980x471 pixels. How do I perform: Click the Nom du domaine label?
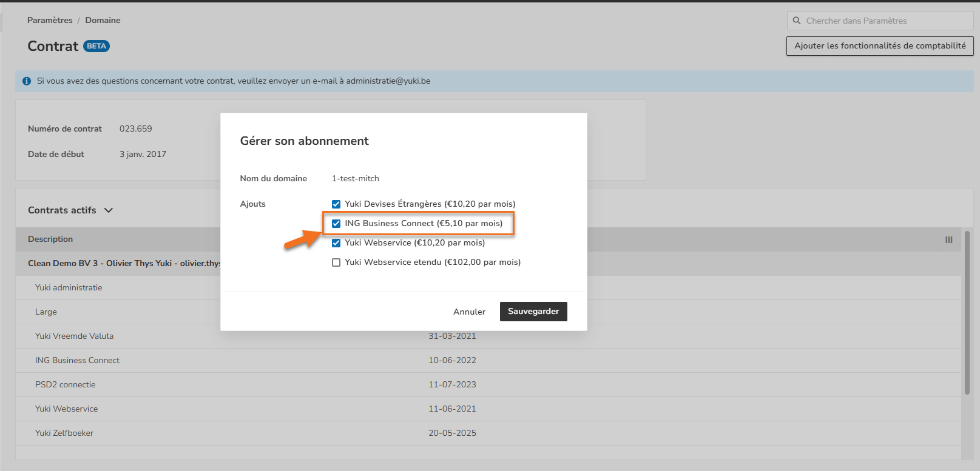click(x=274, y=179)
